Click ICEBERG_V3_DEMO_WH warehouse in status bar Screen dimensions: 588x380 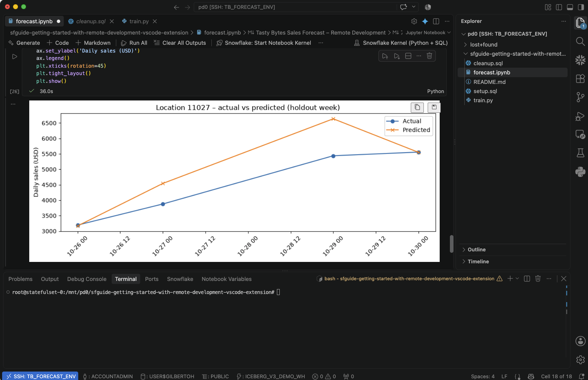click(271, 376)
